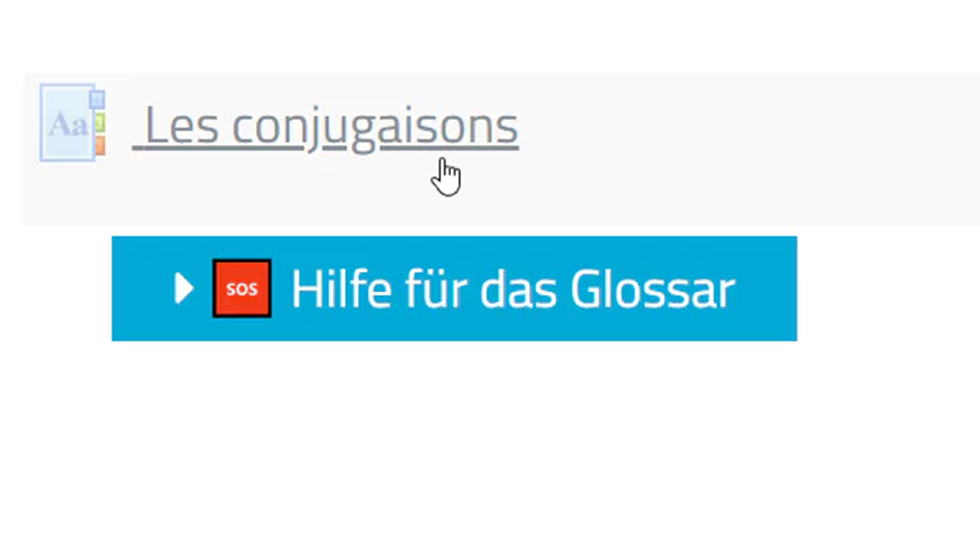Click the word 'conjugaisons' in the link
Image resolution: width=980 pixels, height=551 pixels.
(x=375, y=128)
